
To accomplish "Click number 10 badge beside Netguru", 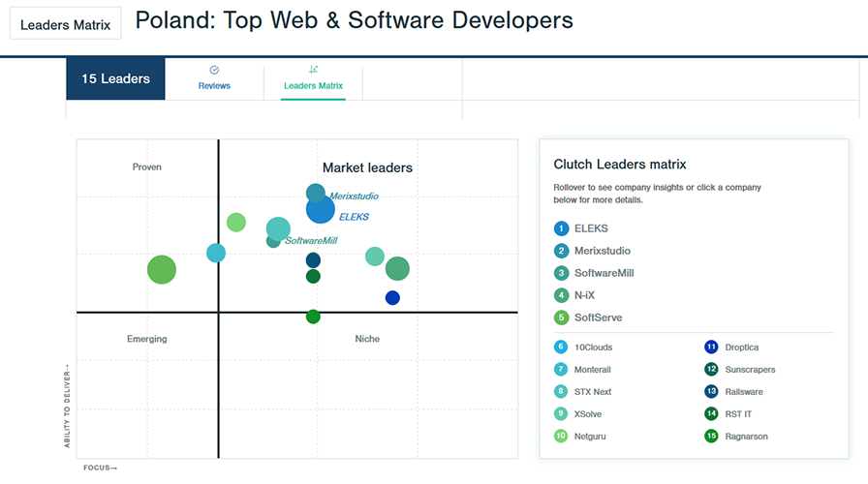I will click(561, 436).
